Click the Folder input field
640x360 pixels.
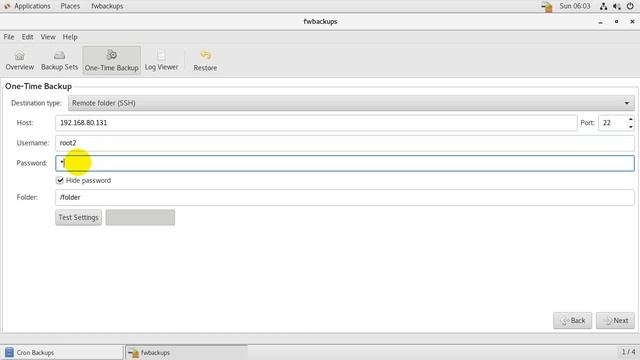click(345, 197)
